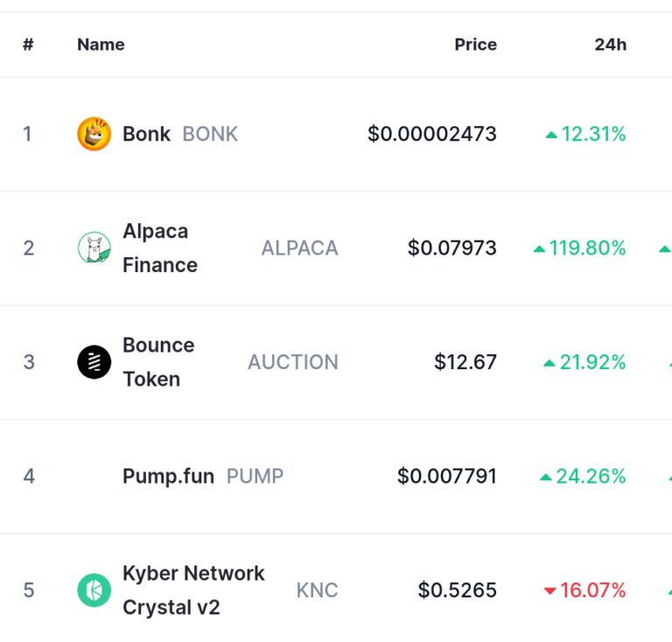
Task: Sort by the # rank column header
Action: coord(28,45)
